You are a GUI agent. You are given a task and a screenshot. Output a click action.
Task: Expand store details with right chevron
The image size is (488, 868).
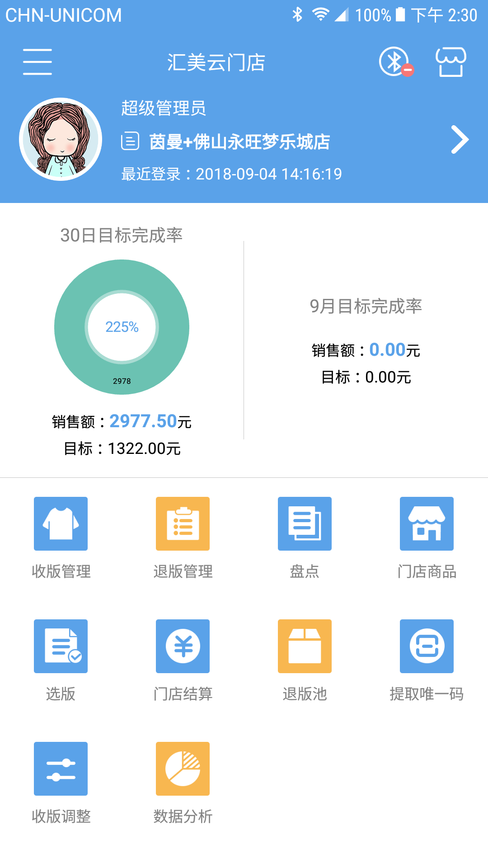tap(460, 140)
